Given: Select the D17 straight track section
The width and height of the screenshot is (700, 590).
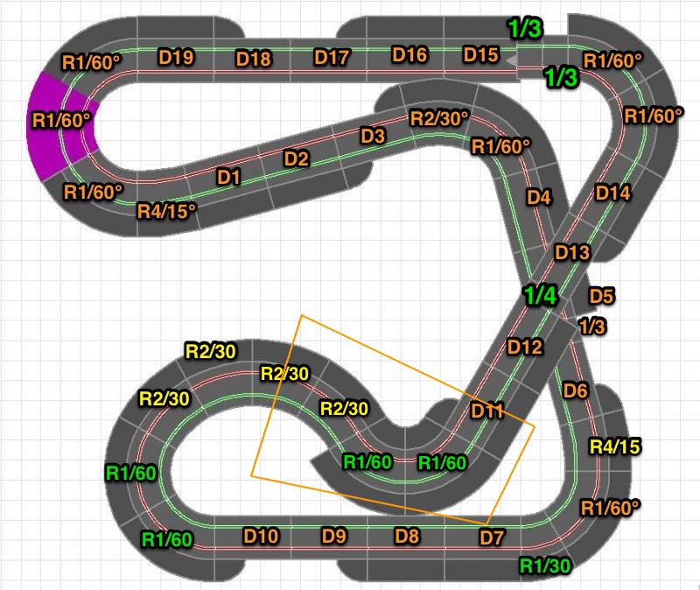Looking at the screenshot, I should point(332,58).
